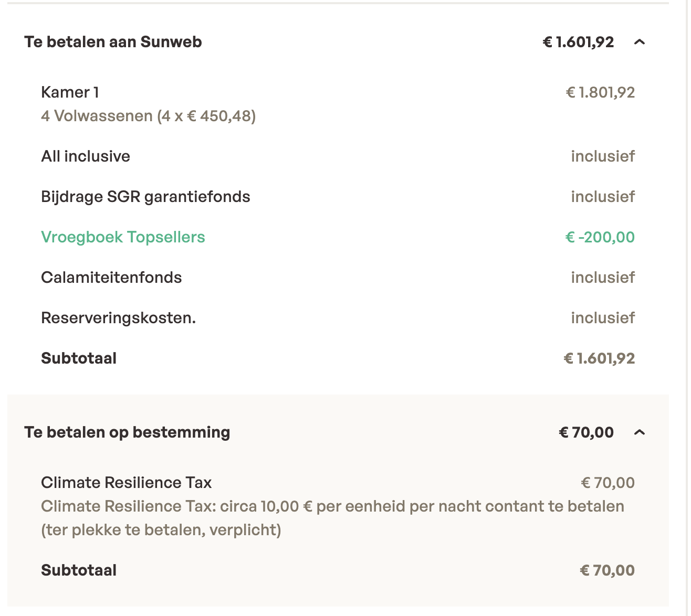Click the All inclusive line item
691x616 pixels.
point(86,156)
